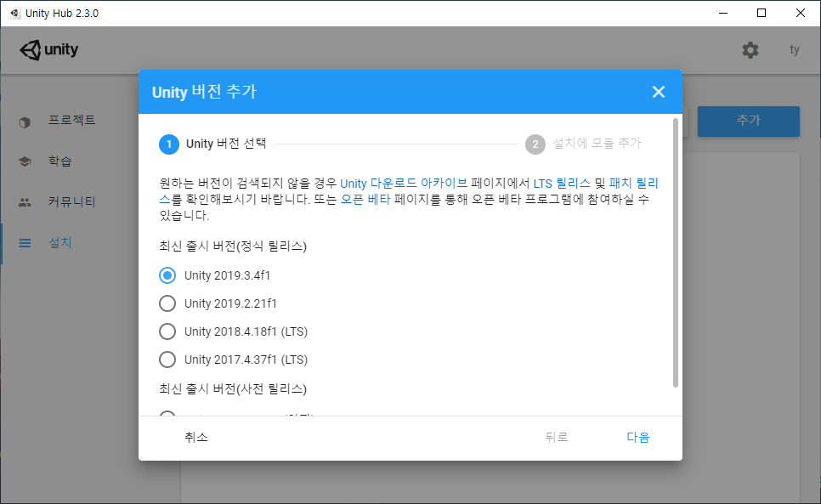Select the Unity 2019.2.21f1 radio button
The image size is (821, 504).
pyautogui.click(x=167, y=303)
